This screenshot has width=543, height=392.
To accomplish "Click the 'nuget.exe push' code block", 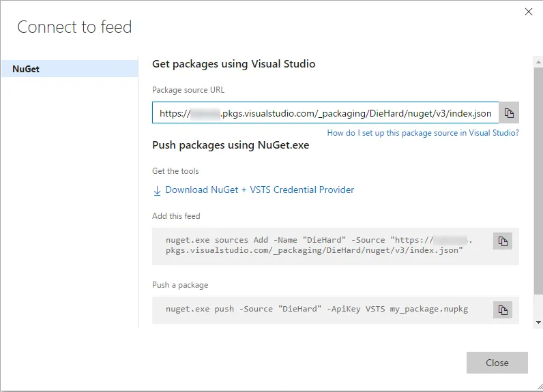I will (x=321, y=310).
